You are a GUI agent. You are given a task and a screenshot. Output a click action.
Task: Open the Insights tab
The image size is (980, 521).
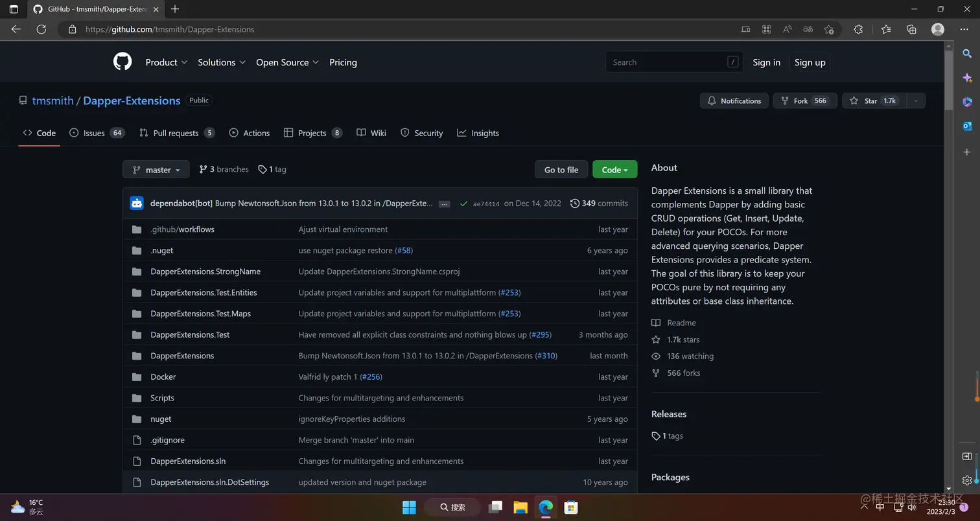coord(478,133)
